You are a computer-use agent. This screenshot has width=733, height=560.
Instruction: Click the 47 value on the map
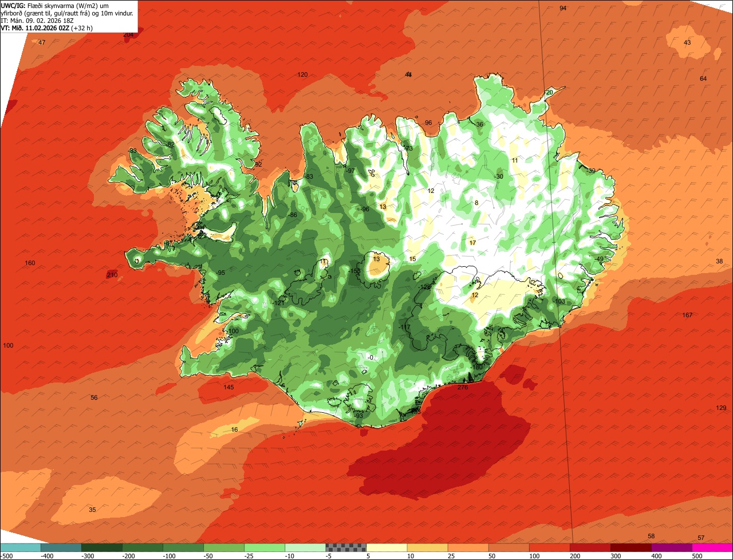(x=42, y=42)
